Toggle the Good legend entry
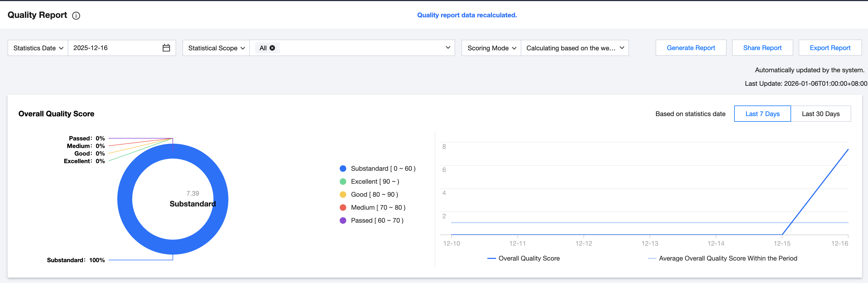Screen dimensions: 868x283 coord(374,195)
